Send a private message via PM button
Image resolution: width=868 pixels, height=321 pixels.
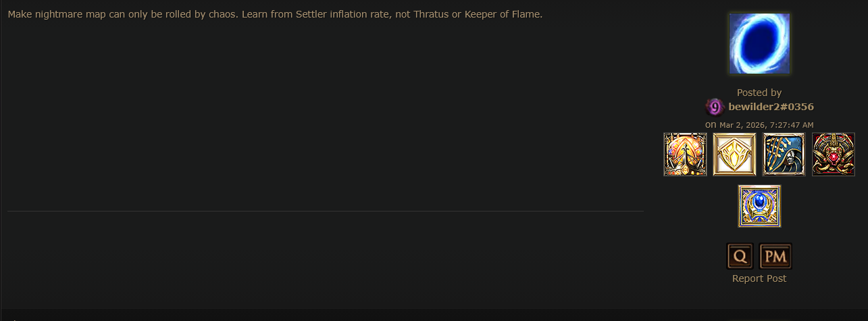click(x=775, y=257)
